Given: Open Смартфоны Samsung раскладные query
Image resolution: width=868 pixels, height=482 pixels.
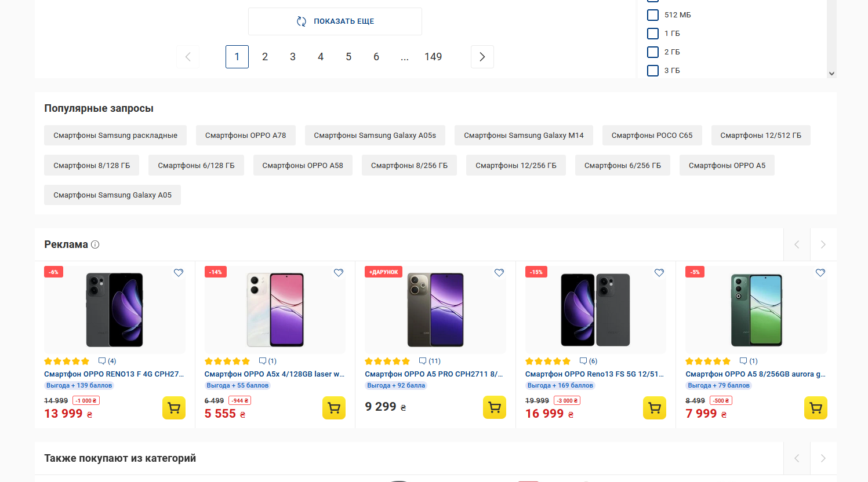Looking at the screenshot, I should (115, 136).
